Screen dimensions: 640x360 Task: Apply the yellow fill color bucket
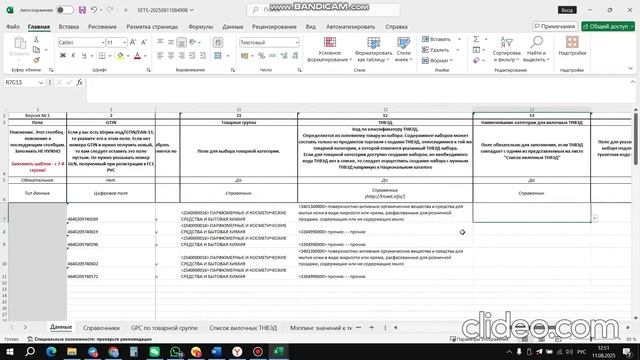pos(120,56)
